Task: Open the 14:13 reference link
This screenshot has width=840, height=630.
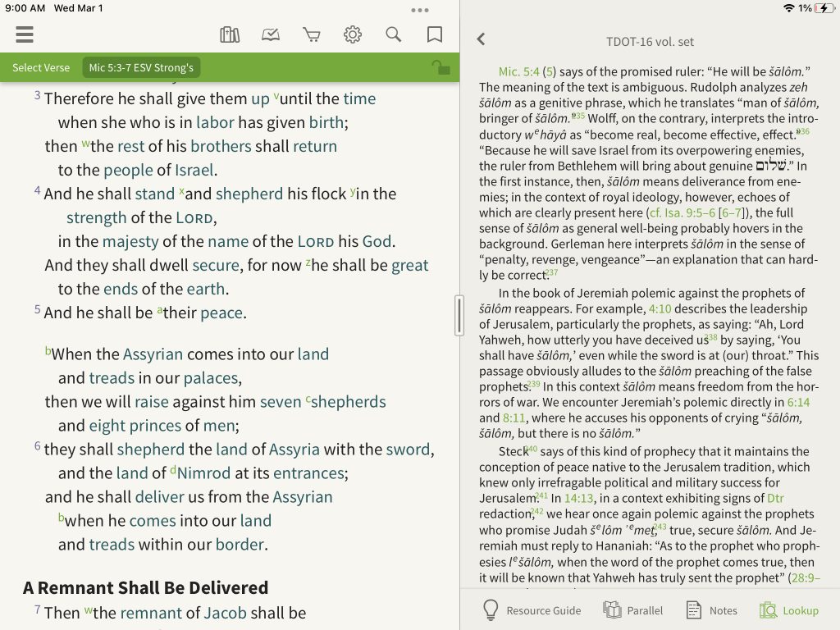Action: (578, 498)
